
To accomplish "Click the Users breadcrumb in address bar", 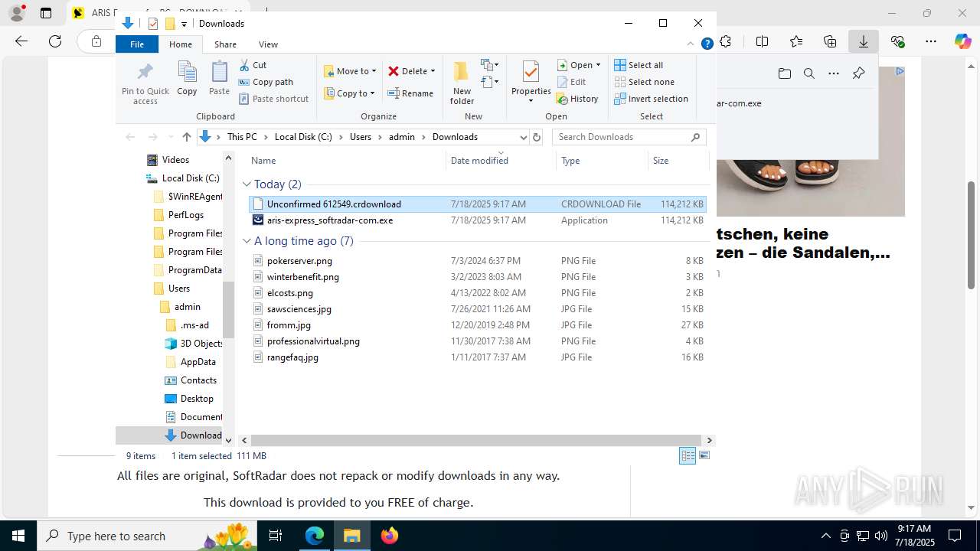I will (361, 137).
